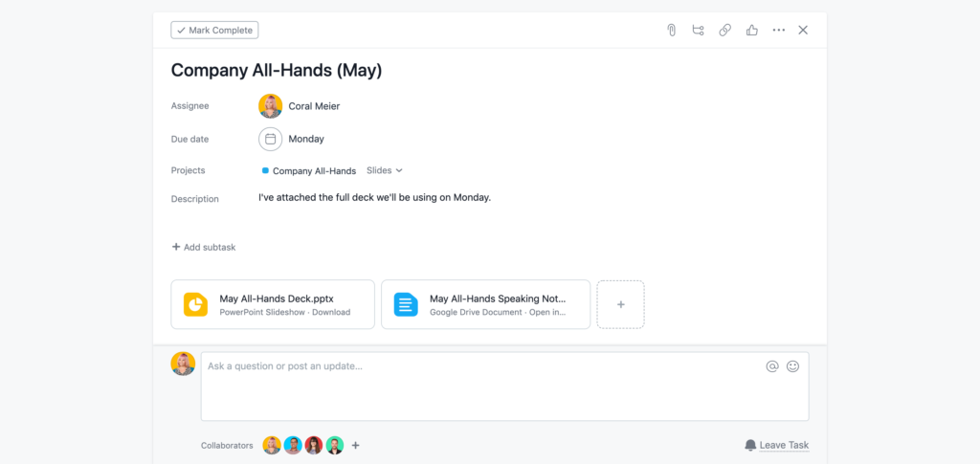Add another attachment with the plus tile
The width and height of the screenshot is (980, 464).
(x=620, y=304)
